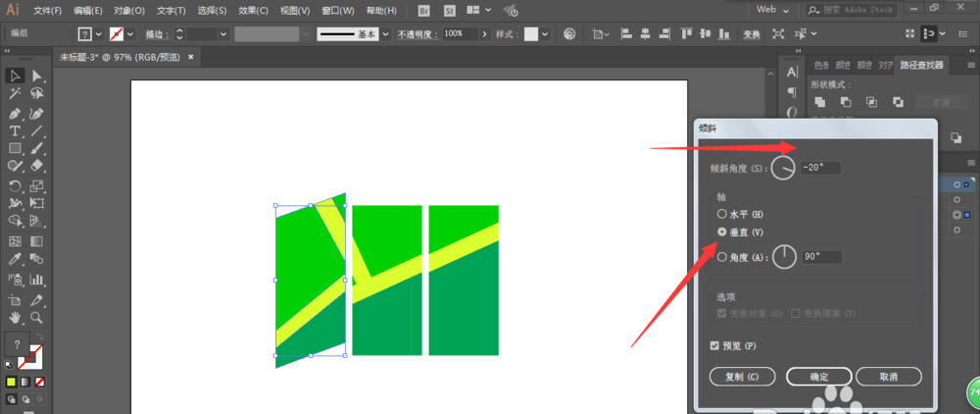This screenshot has width=980, height=414.
Task: Open the 窗口(W) menu
Action: 337,11
